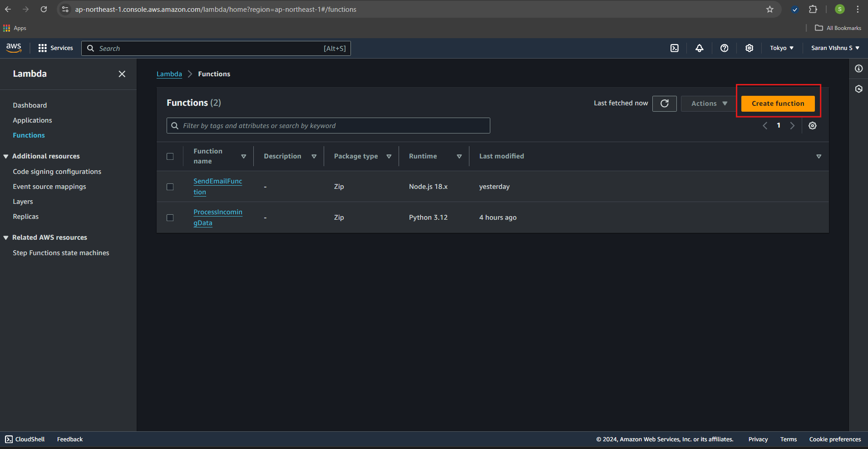Image resolution: width=868 pixels, height=449 pixels.
Task: Open Layers in the sidebar
Action: (x=23, y=202)
